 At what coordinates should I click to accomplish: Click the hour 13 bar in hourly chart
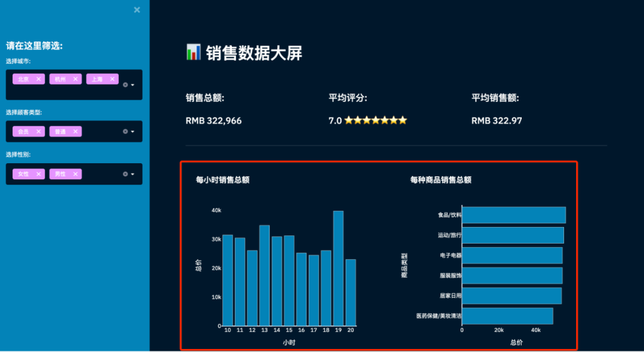265,275
